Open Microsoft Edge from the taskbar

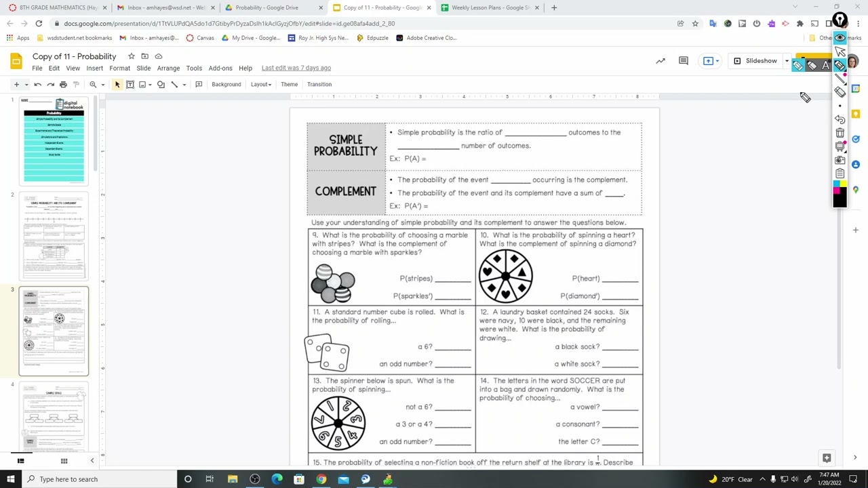pos(277,479)
